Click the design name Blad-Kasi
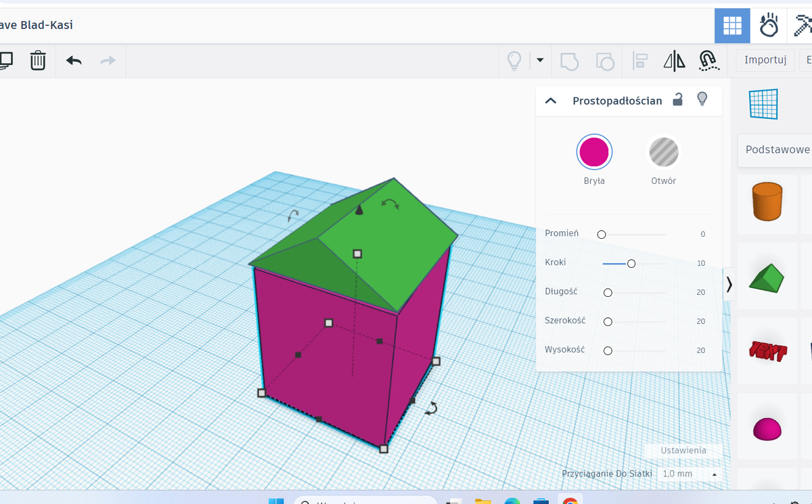 pyautogui.click(x=46, y=25)
